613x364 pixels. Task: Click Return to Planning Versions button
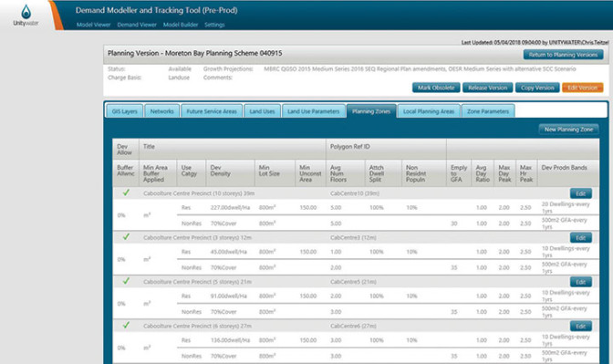click(563, 55)
